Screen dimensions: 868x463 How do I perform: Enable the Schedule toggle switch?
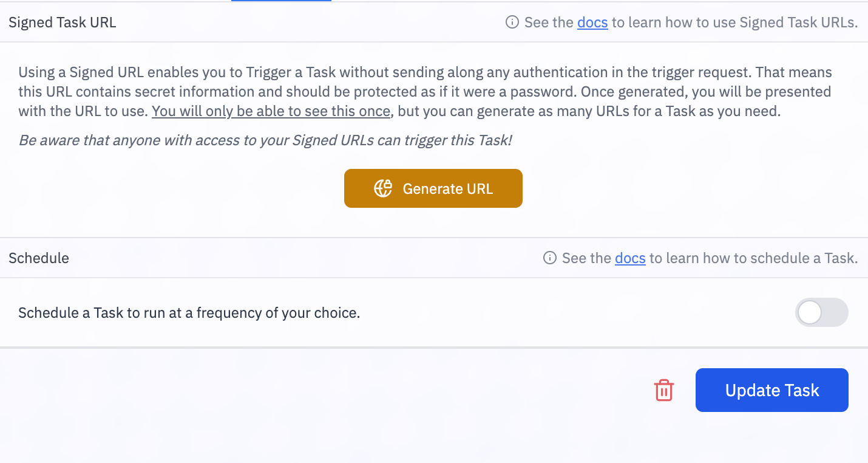[x=821, y=313]
